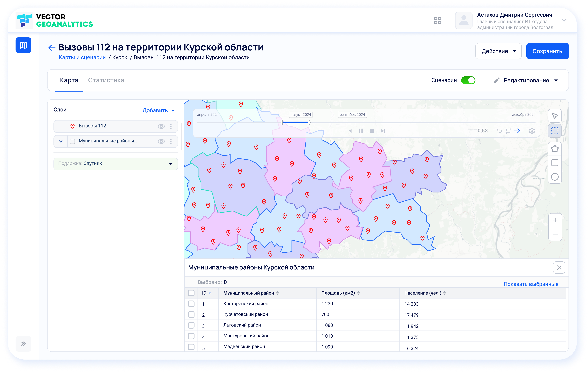Jump to сентябрь 2024 timeline marker
Screen dimensions: 588x372
352,114
